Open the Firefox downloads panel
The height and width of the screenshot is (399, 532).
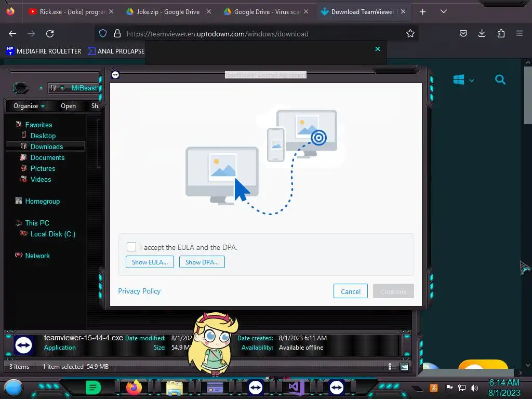point(482,33)
